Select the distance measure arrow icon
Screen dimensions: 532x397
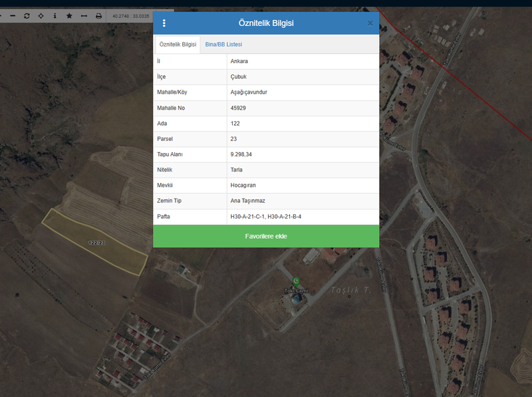pos(84,15)
